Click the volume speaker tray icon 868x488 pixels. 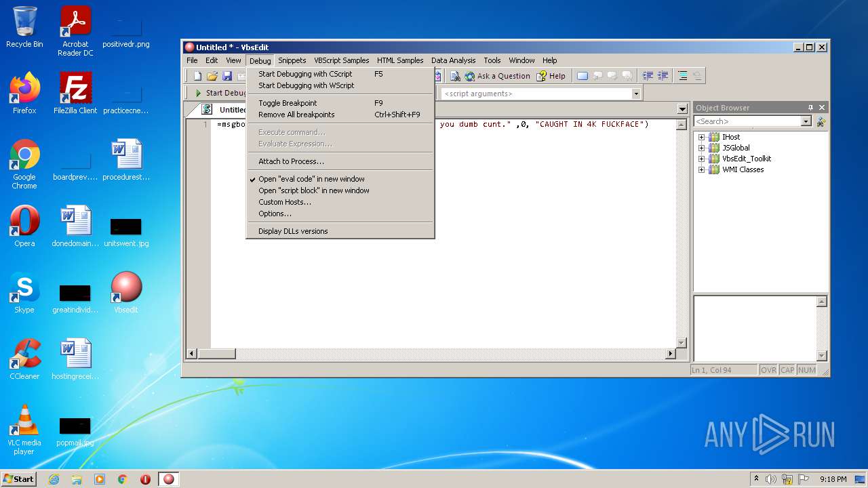click(771, 479)
